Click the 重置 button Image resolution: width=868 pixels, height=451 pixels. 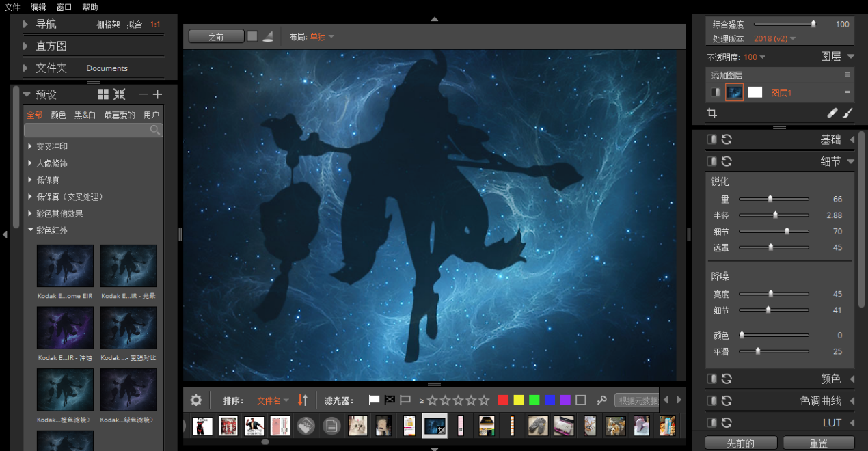[819, 443]
